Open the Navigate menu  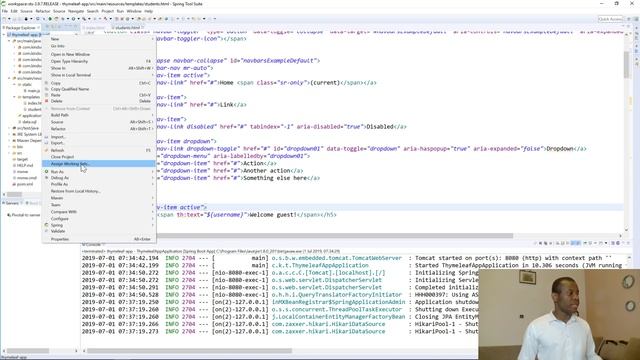point(76,11)
